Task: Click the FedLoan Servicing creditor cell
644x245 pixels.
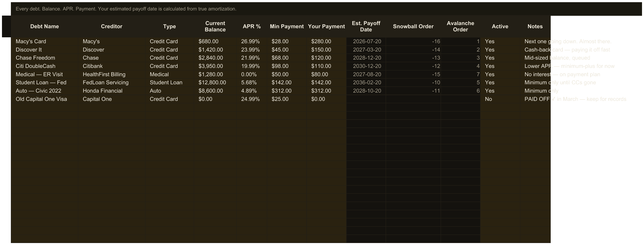Action: coord(111,83)
